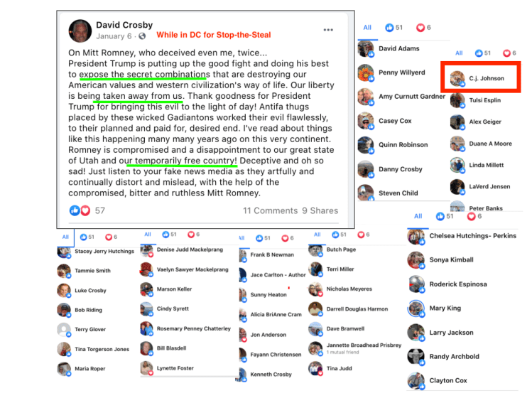532x408 pixels.
Task: Click the 57 reactions count
Action: [x=99, y=211]
